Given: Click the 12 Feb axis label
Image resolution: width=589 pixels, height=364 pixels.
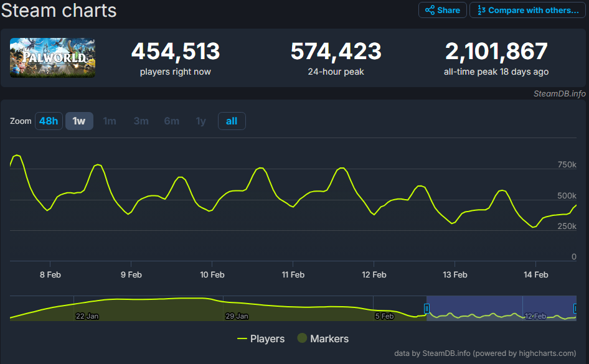Looking at the screenshot, I should point(374,274).
